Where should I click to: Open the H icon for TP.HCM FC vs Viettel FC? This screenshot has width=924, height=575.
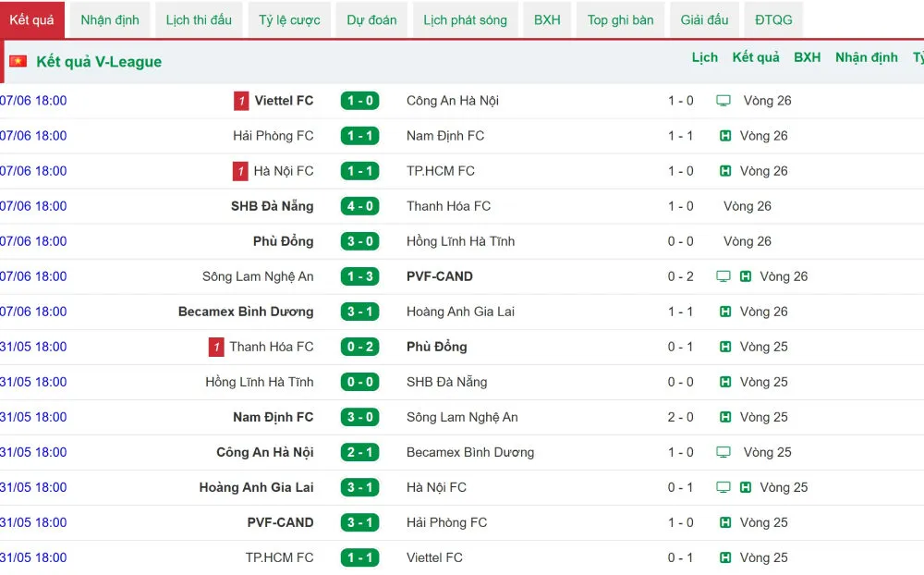[725, 557]
